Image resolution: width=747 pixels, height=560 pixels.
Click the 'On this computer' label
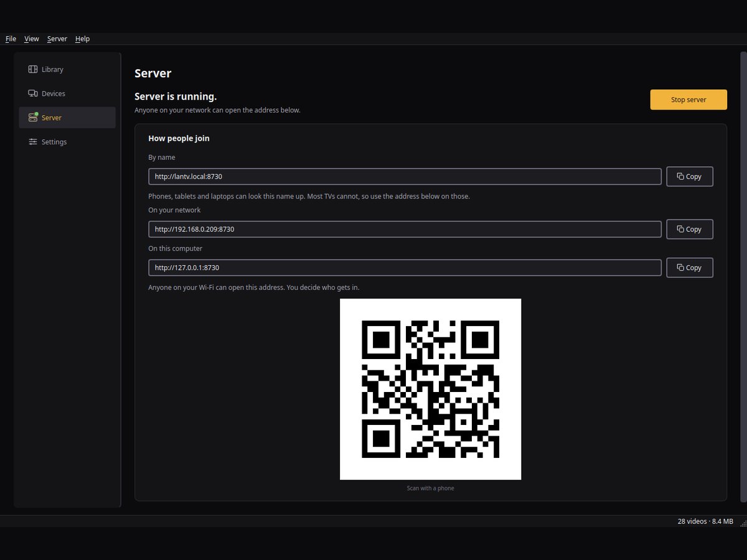[175, 249]
